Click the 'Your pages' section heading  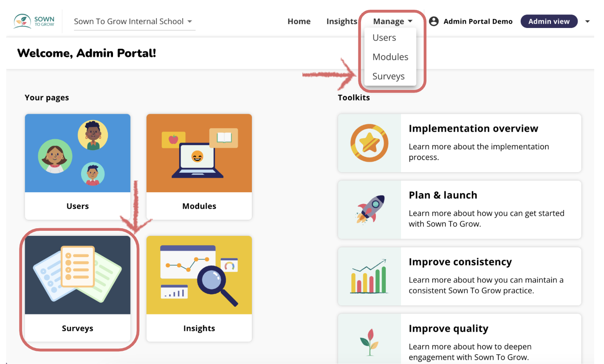(47, 98)
